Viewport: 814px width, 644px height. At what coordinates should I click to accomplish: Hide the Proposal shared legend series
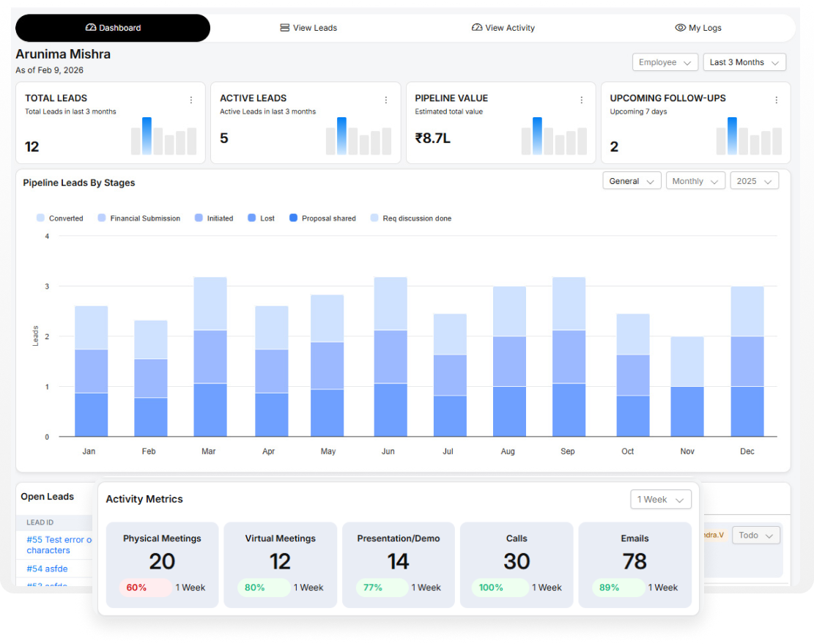point(322,218)
